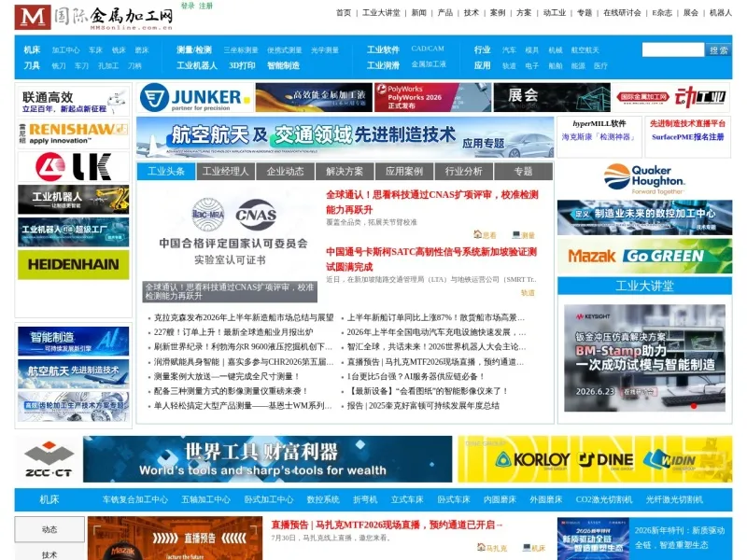
Task: Open 航空航天 industry link
Action: point(585,50)
